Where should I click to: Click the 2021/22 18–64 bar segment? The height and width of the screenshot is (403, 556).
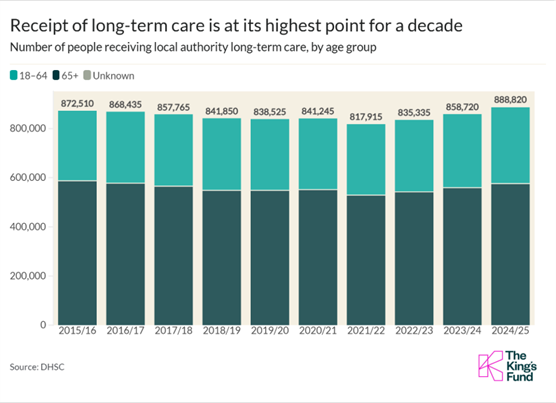pyautogui.click(x=366, y=159)
